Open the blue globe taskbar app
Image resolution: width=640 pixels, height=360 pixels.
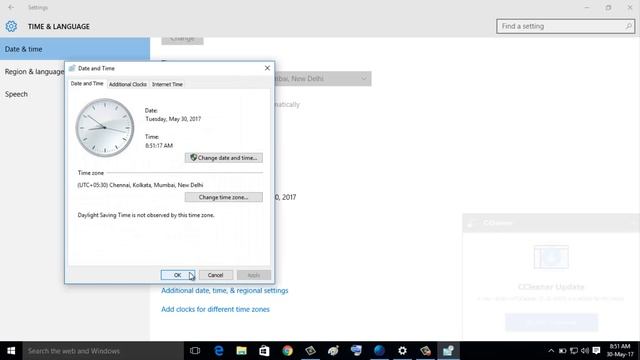(x=379, y=351)
